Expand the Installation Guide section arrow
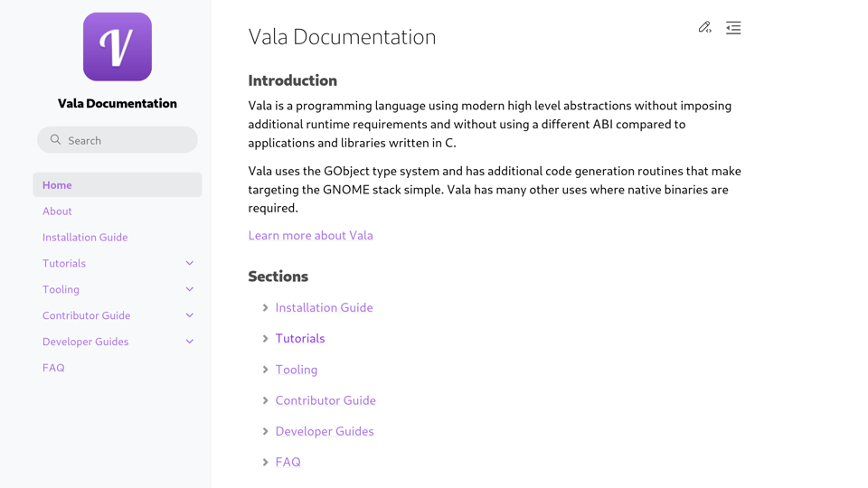Viewport: 868px width, 488px height. pyautogui.click(x=265, y=308)
